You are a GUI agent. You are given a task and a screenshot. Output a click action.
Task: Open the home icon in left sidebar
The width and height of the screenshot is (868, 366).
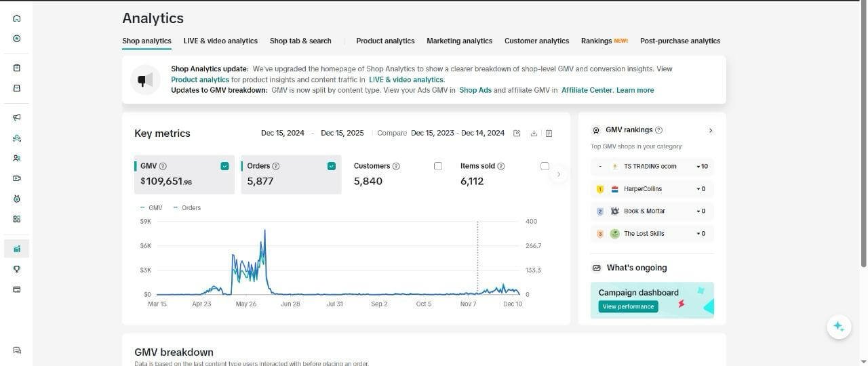17,18
